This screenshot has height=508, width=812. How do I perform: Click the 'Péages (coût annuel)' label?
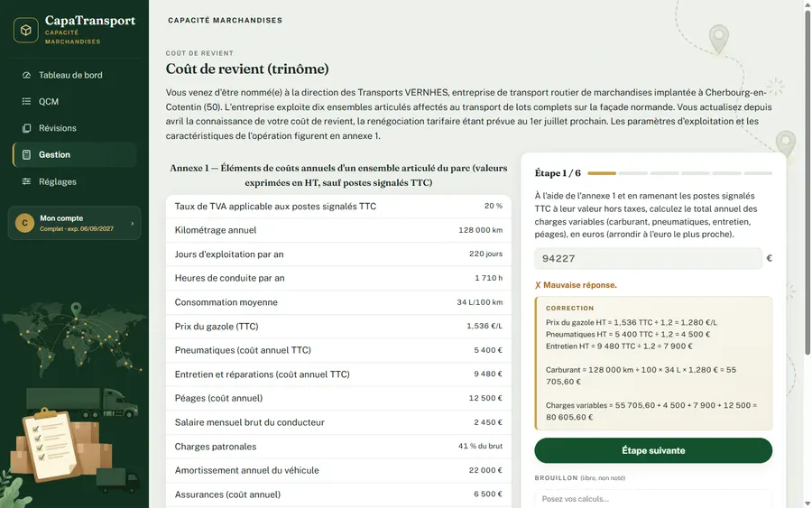(x=218, y=398)
